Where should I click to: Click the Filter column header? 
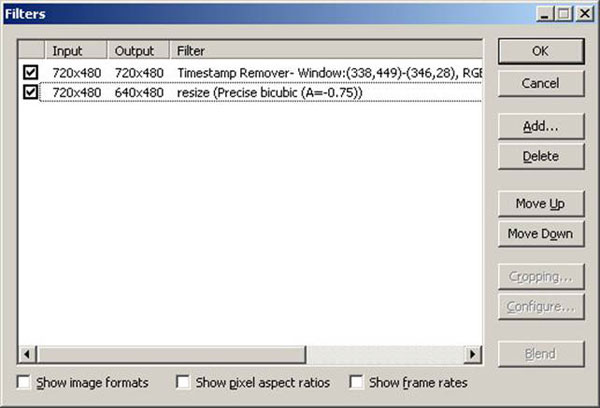click(320, 50)
